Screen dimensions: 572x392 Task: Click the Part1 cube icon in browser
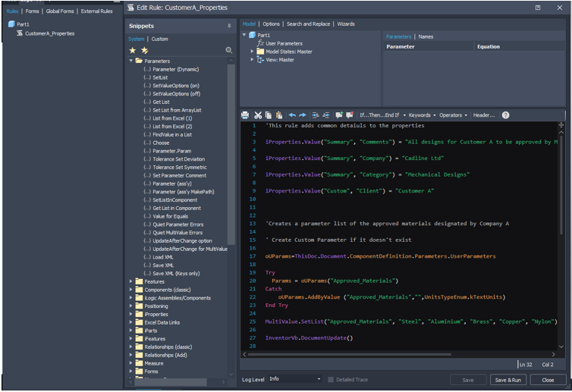pos(11,24)
